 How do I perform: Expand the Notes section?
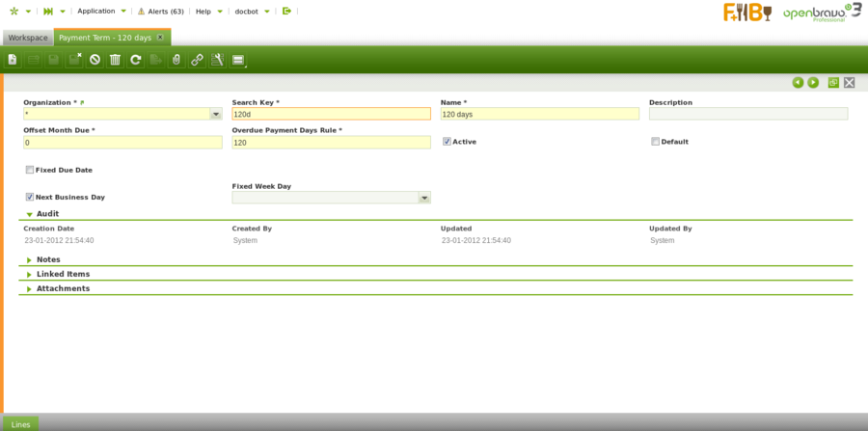tap(48, 259)
